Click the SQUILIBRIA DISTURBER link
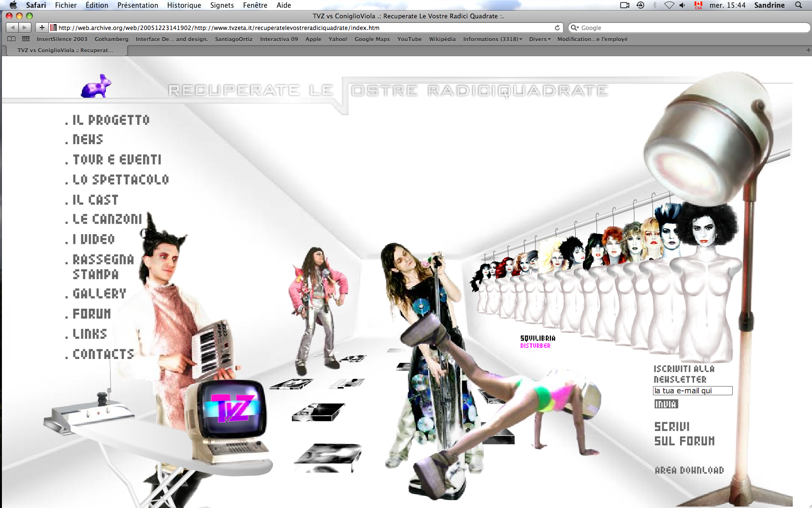The width and height of the screenshot is (812, 508). pyautogui.click(x=537, y=342)
